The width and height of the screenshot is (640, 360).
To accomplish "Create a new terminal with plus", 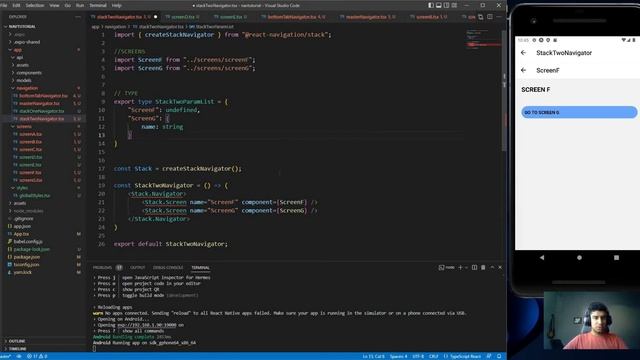I will 460,267.
